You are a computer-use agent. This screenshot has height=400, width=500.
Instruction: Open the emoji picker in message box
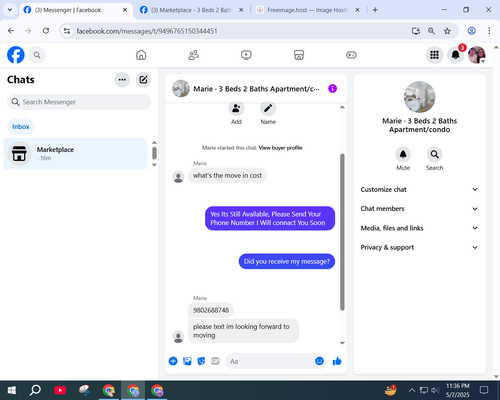(319, 361)
